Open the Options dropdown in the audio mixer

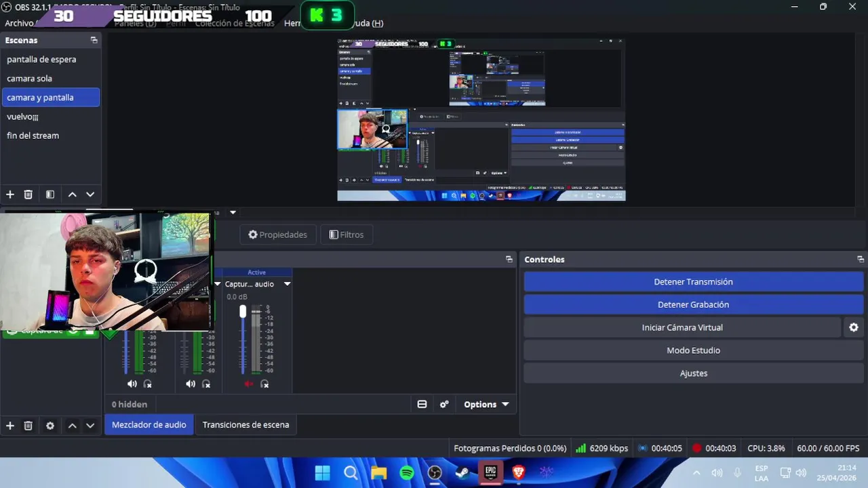click(486, 405)
